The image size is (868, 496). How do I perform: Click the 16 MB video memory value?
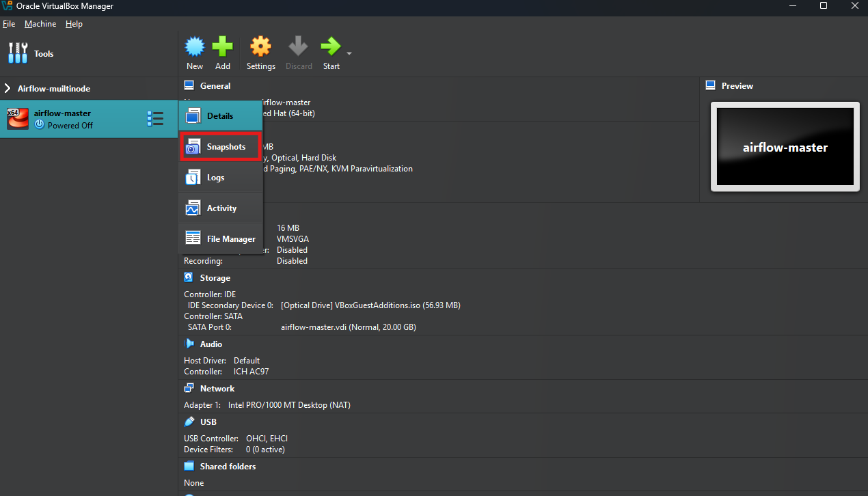(x=288, y=228)
